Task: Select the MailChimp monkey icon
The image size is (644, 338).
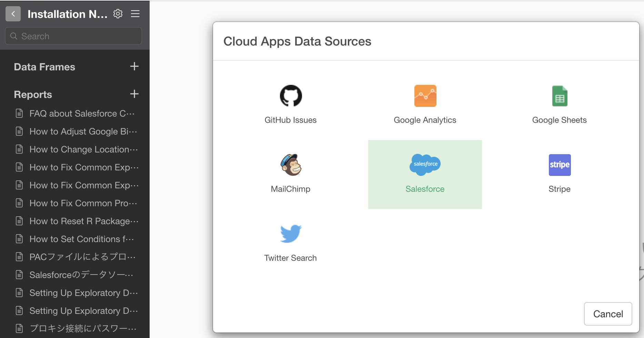Action: pos(291,165)
